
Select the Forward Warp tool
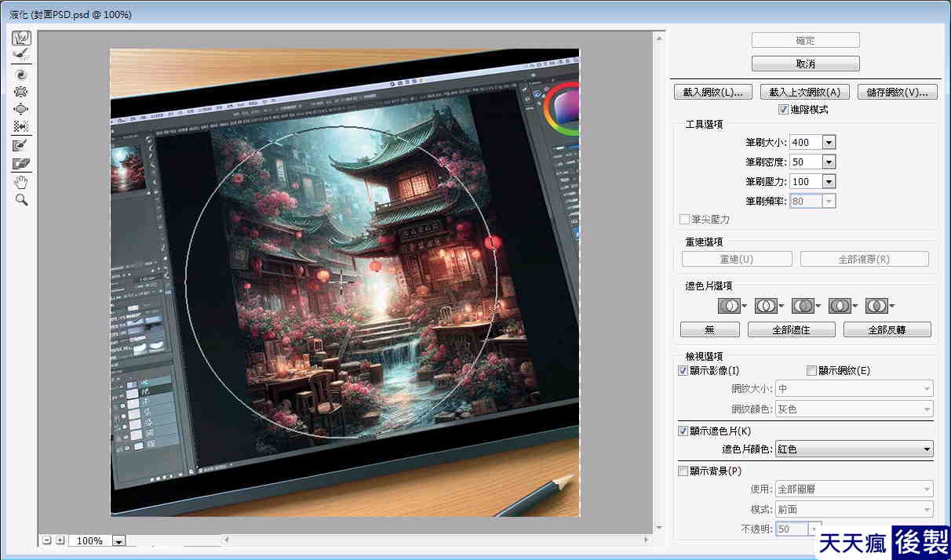coord(22,38)
